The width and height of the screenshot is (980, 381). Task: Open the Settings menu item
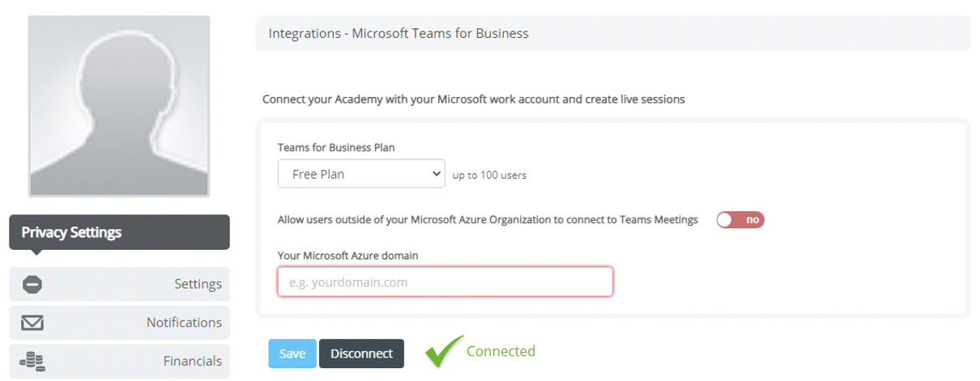[x=119, y=284]
